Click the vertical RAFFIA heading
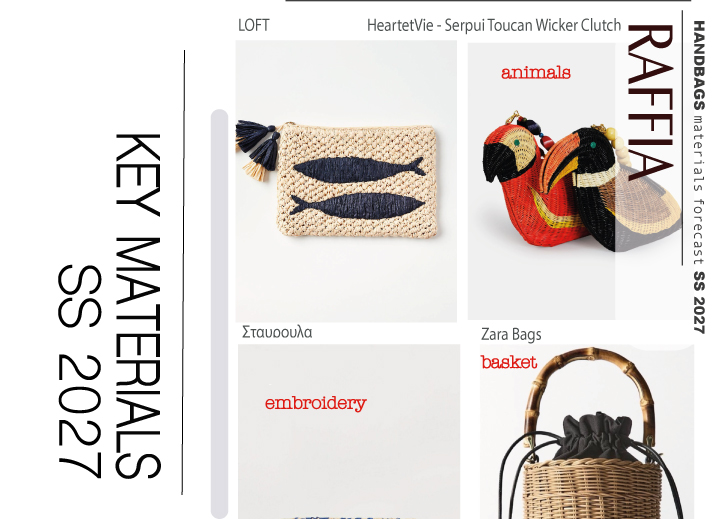The width and height of the screenshot is (715, 519). coord(651,103)
